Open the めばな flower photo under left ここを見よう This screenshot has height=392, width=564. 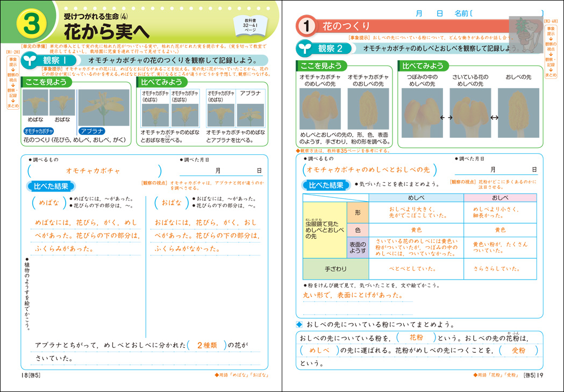35,102
